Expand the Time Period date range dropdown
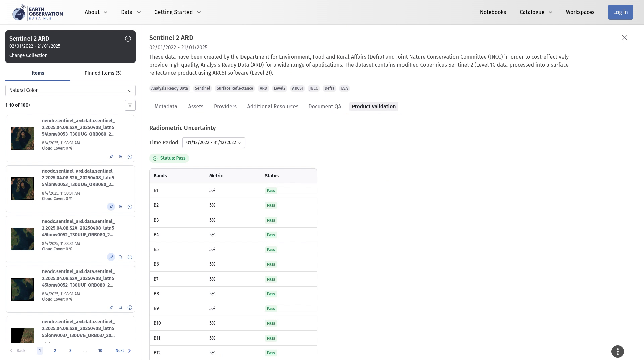Image resolution: width=644 pixels, height=362 pixels. coord(214,143)
